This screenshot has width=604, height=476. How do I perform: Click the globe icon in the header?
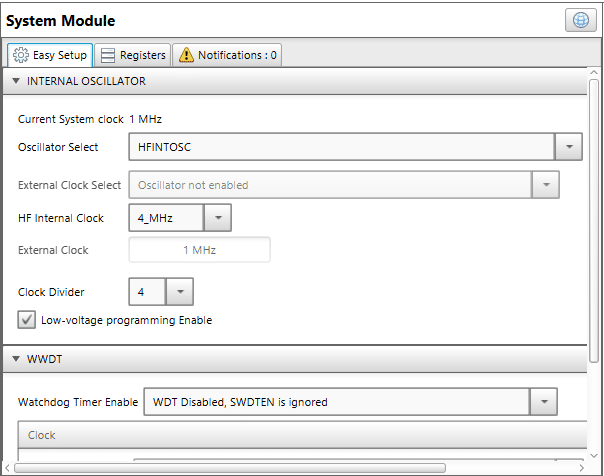(x=578, y=20)
